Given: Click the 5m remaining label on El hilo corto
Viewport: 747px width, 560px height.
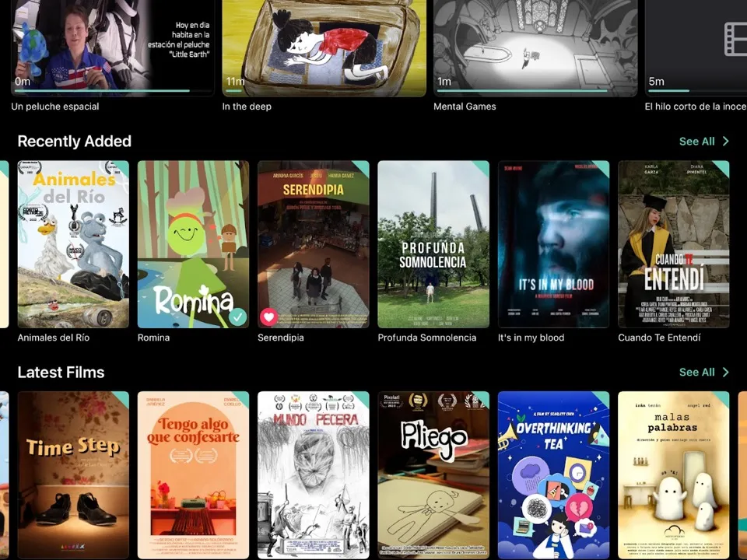Looking at the screenshot, I should click(656, 82).
